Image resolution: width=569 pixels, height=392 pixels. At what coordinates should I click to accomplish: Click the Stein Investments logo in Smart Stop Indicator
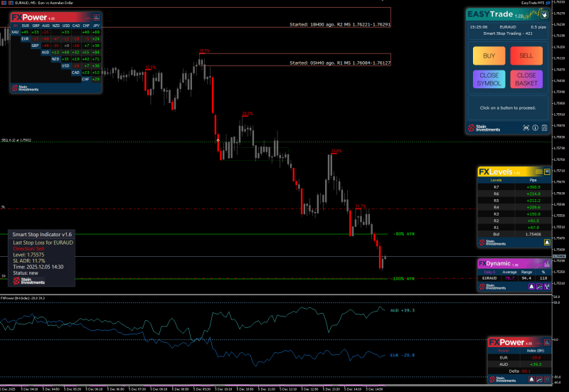click(29, 280)
